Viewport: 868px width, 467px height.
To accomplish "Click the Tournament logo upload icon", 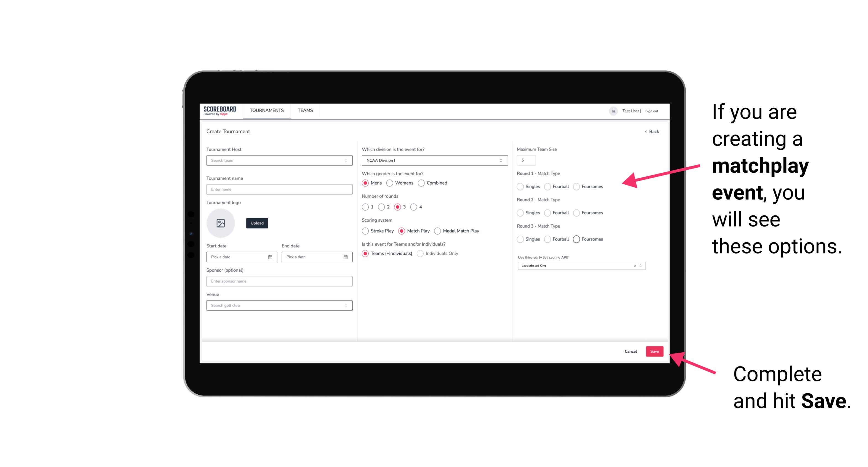I will click(221, 223).
